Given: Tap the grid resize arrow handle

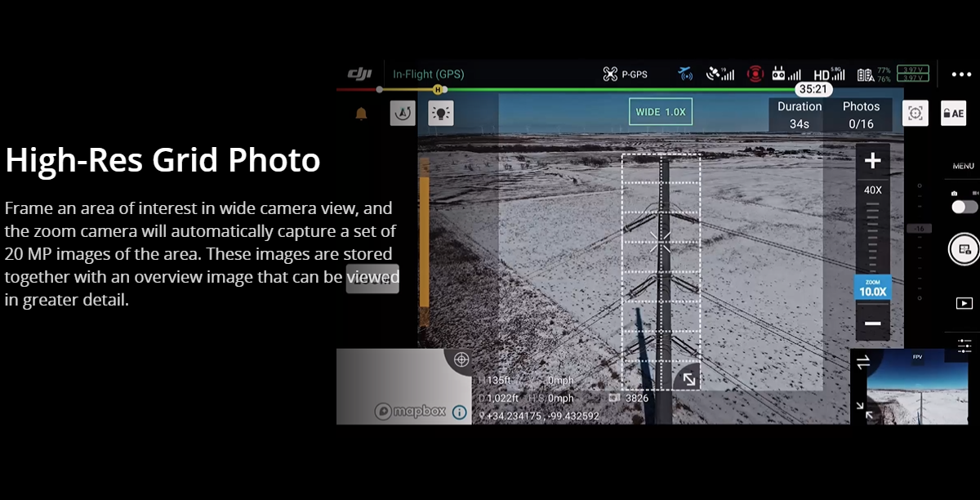Looking at the screenshot, I should point(689,379).
